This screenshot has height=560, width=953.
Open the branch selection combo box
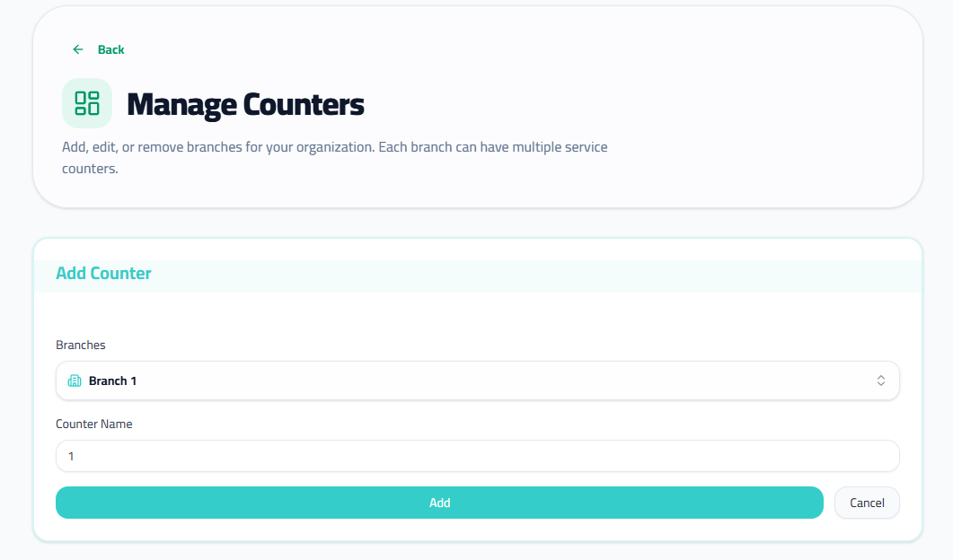coord(477,381)
